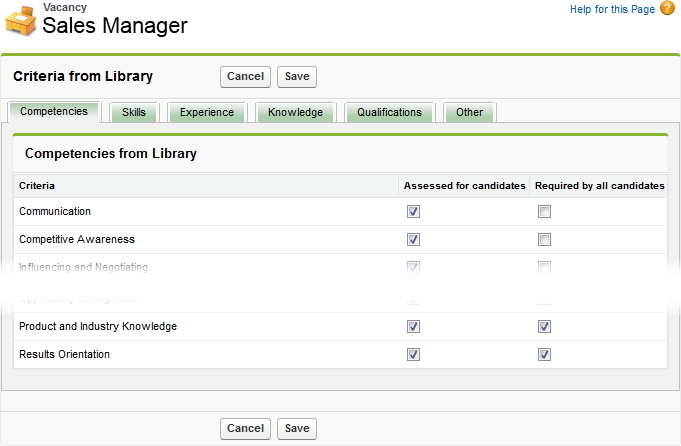Uncheck Assessed for Results Orientation

[414, 355]
